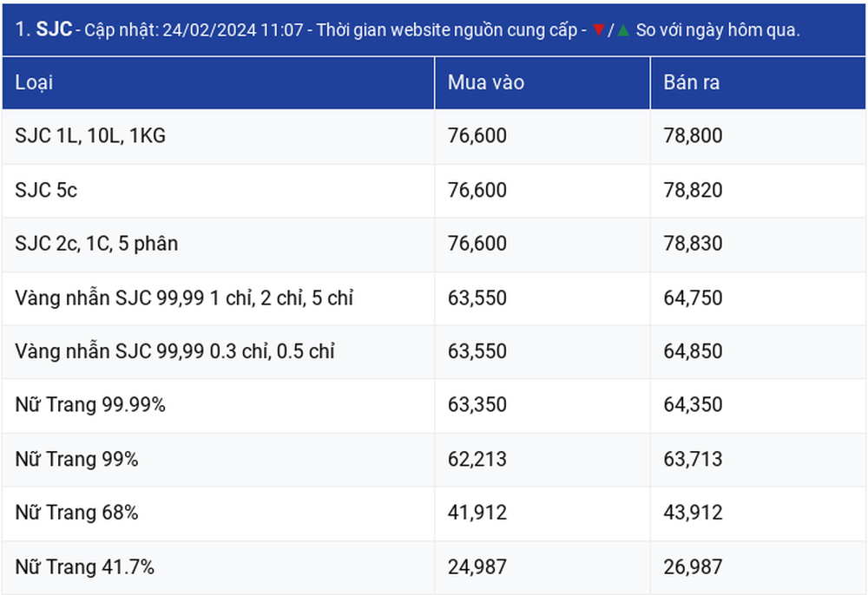Click the 64,850 selling price cell
This screenshot has width=868, height=595.
point(759,351)
